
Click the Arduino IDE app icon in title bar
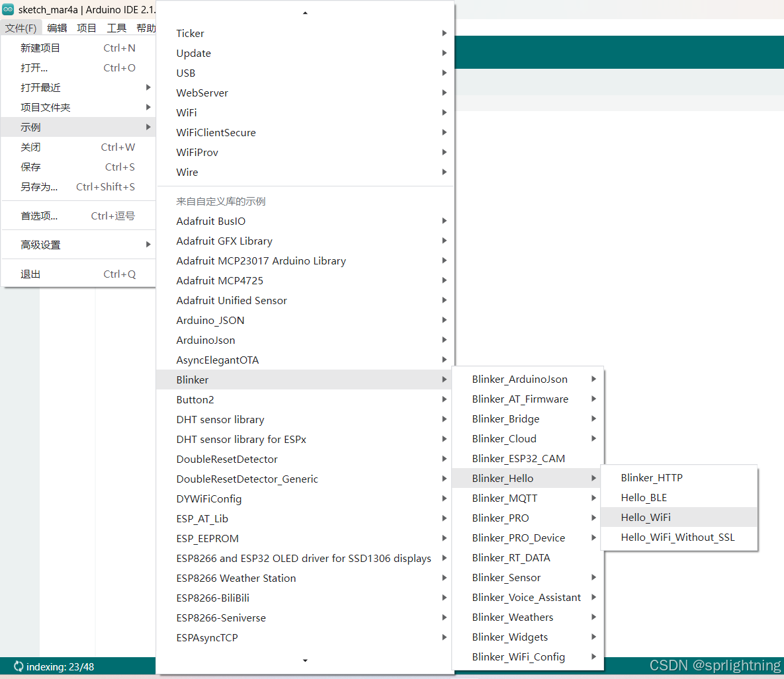point(8,9)
